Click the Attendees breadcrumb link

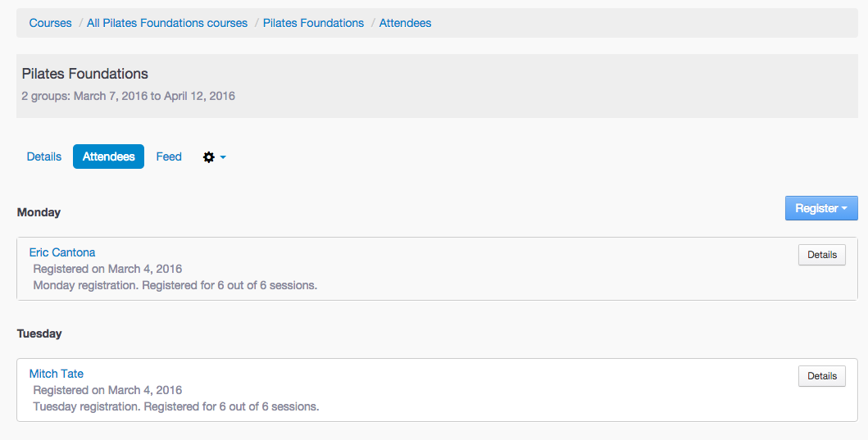click(405, 23)
